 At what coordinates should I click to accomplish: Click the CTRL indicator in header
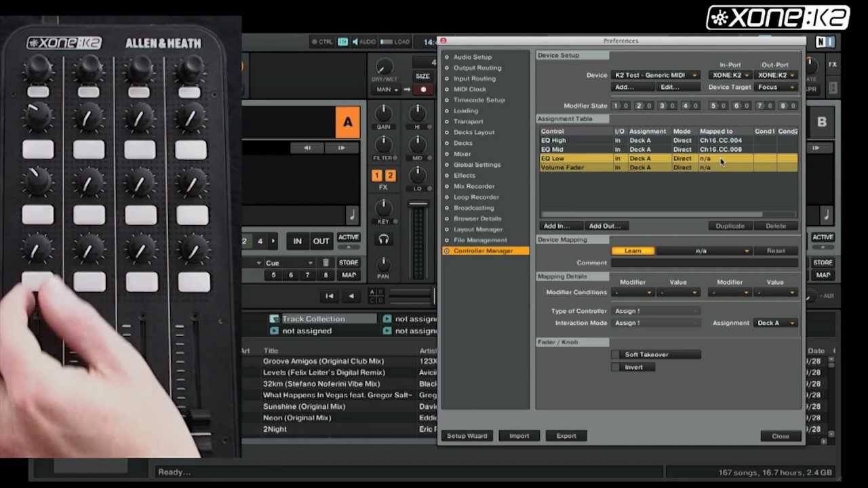(x=322, y=42)
